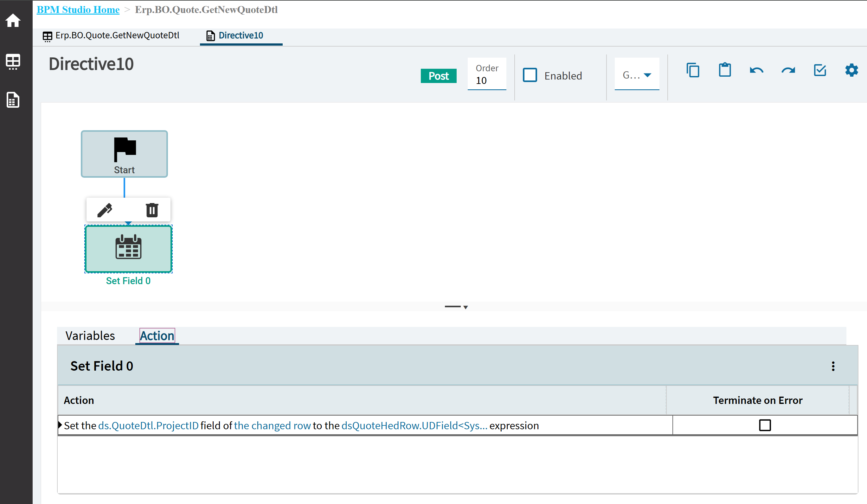Click the dsQuoteHedRow.UDField expression link
The image size is (867, 504).
coord(414,425)
